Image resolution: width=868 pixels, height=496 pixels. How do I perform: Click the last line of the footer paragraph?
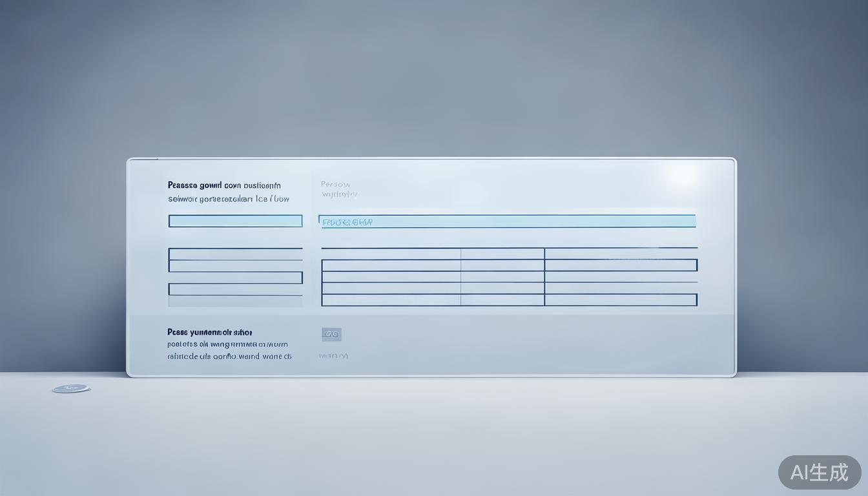229,356
